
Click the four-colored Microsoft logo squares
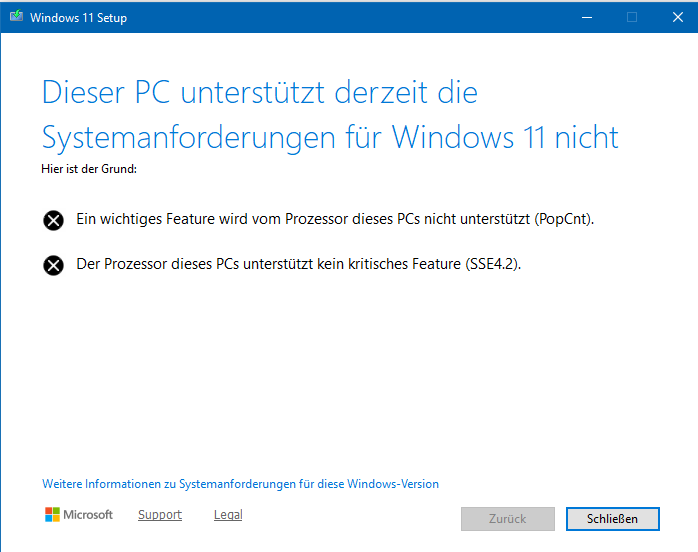(x=53, y=515)
